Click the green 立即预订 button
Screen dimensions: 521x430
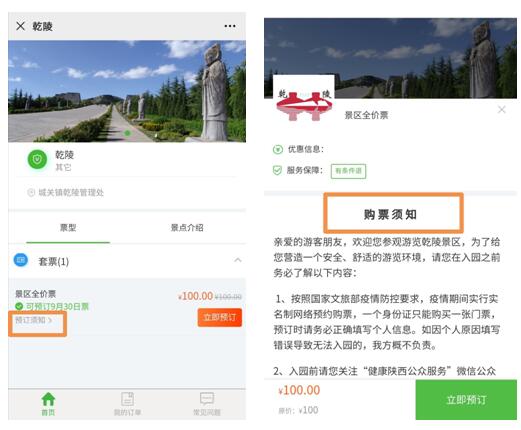click(x=466, y=399)
